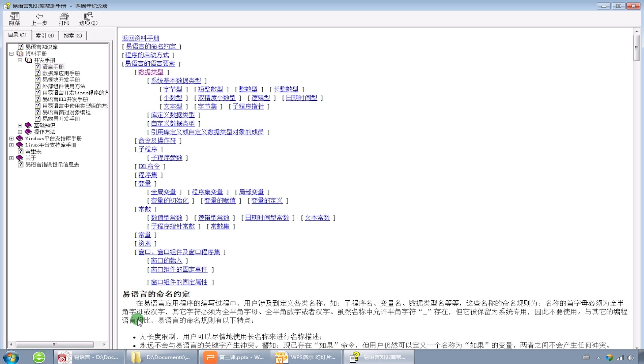Expand the Linux平台支持库手册 node
Screen dimensions: 644x364
click(11, 145)
